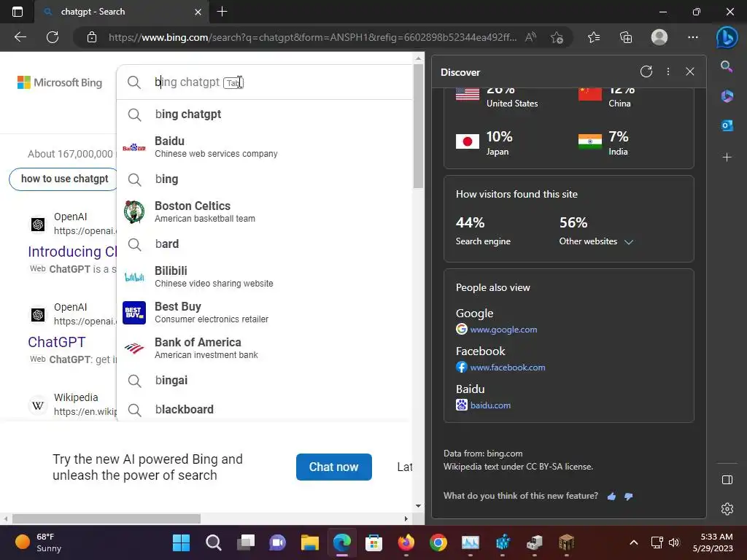Open sidebar settings gear
Image resolution: width=747 pixels, height=560 pixels.
click(727, 508)
